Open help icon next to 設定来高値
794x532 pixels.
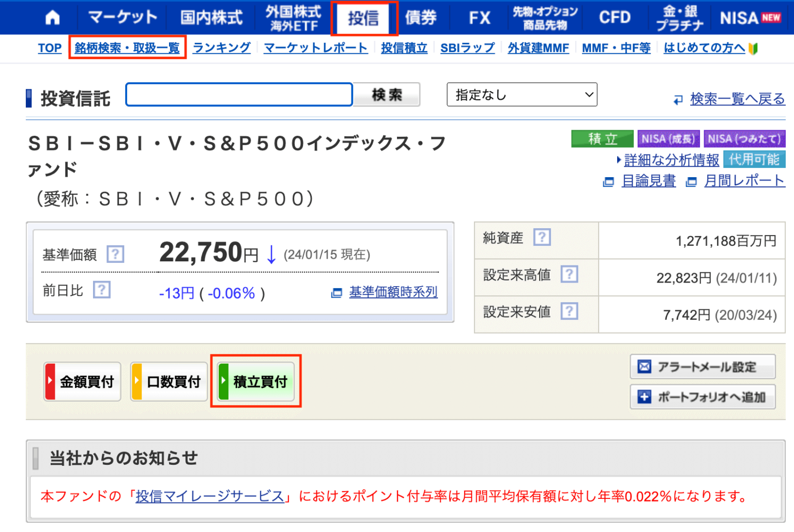(x=569, y=274)
